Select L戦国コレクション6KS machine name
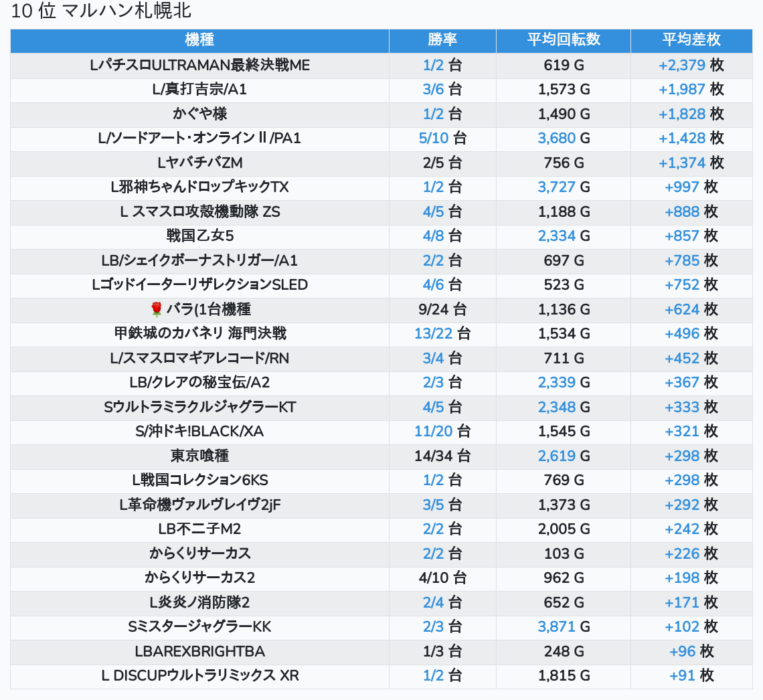The height and width of the screenshot is (700, 763). pyautogui.click(x=199, y=480)
